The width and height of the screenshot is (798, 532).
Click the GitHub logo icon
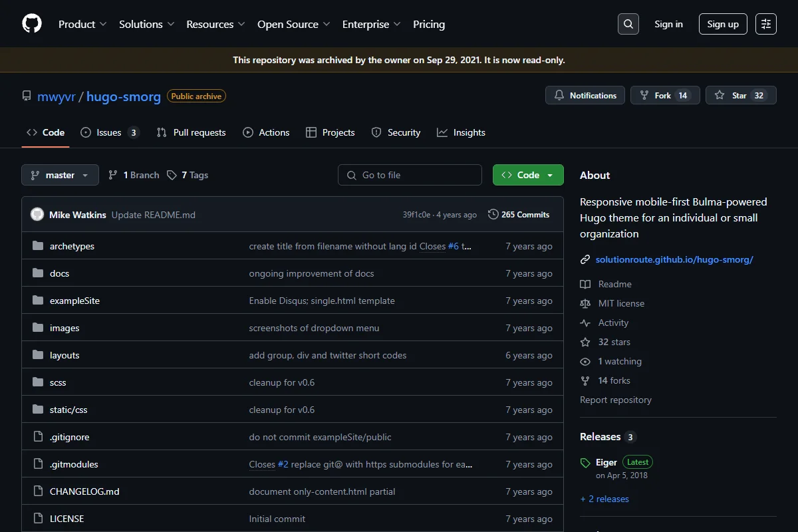[32, 24]
